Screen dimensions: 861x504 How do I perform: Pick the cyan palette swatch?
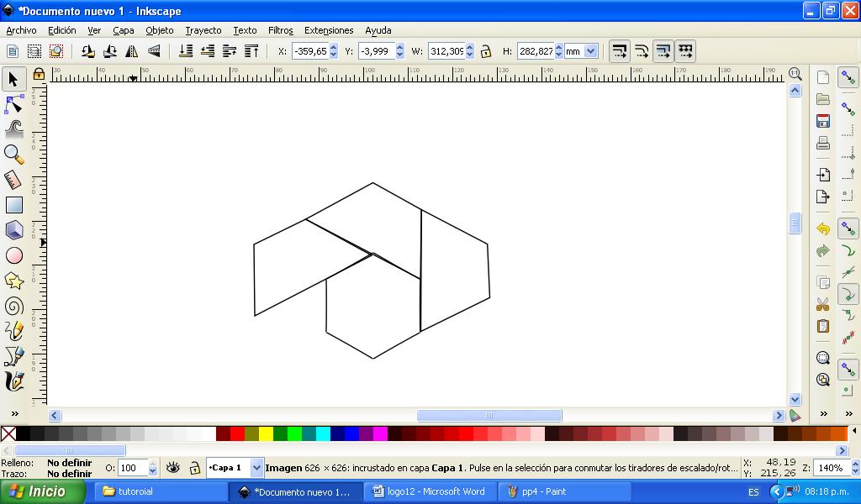click(x=323, y=433)
